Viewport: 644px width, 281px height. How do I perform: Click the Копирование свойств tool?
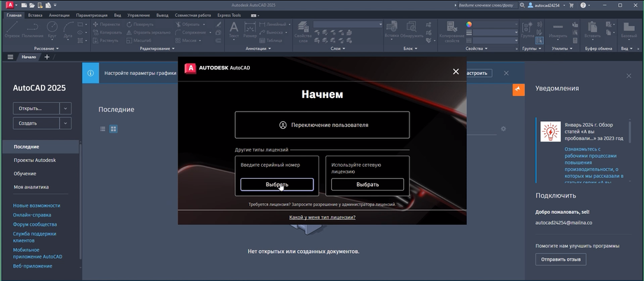pyautogui.click(x=451, y=32)
